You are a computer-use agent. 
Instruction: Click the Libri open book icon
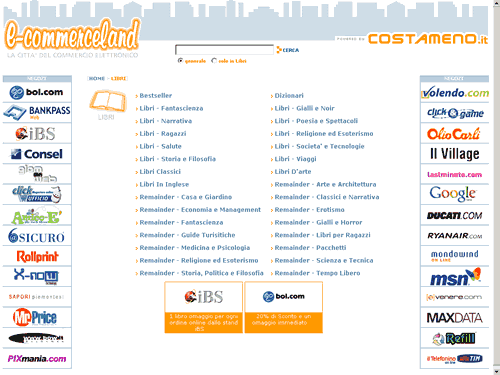(x=108, y=101)
